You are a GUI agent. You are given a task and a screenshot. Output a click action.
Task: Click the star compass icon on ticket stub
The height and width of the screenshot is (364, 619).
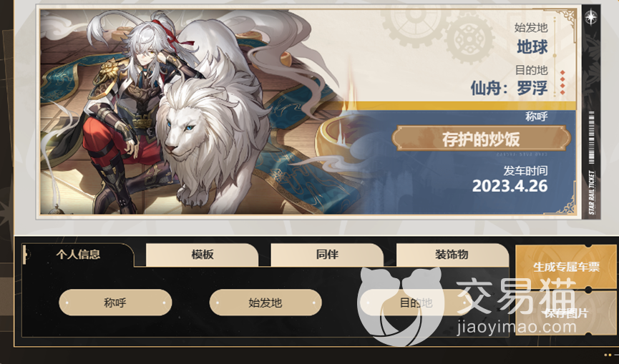point(591,17)
